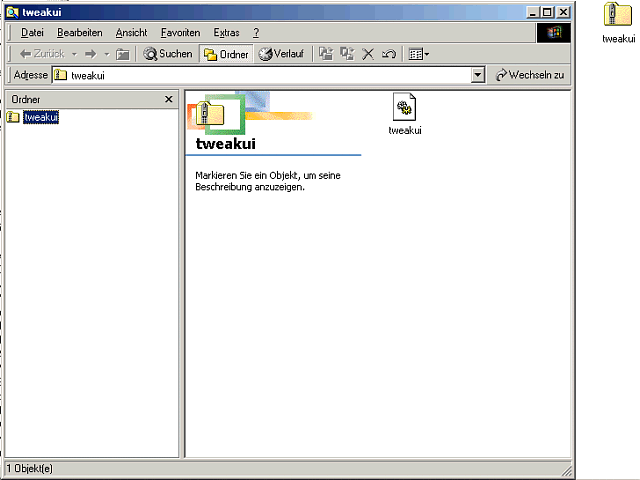
Task: Click the Zurück back arrow button
Action: pyautogui.click(x=42, y=54)
